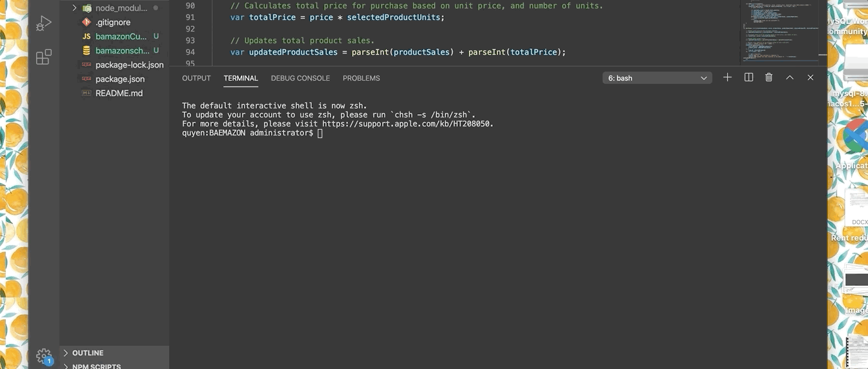
Task: Close the terminal panel
Action: coord(810,77)
